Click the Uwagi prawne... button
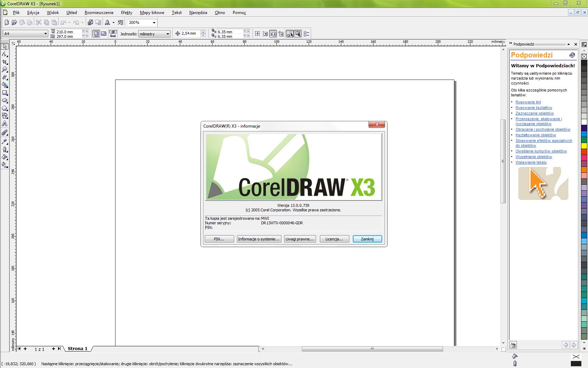The width and height of the screenshot is (588, 368). 300,239
